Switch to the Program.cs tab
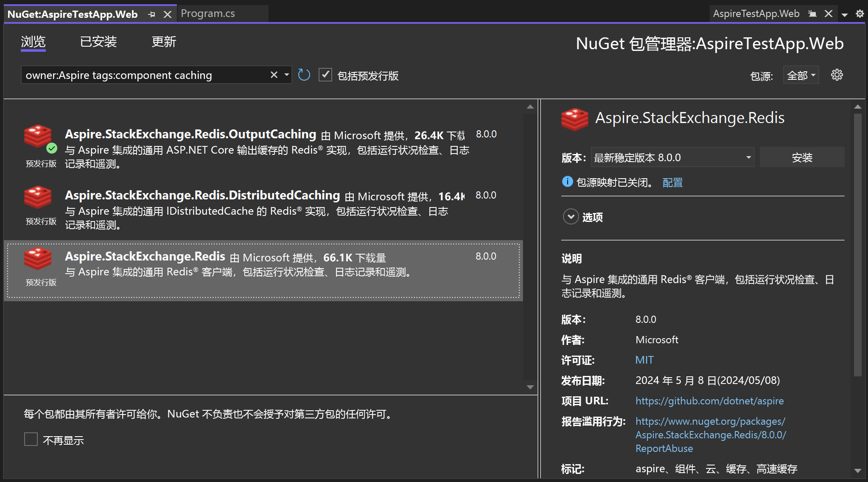The width and height of the screenshot is (868, 482). (208, 14)
